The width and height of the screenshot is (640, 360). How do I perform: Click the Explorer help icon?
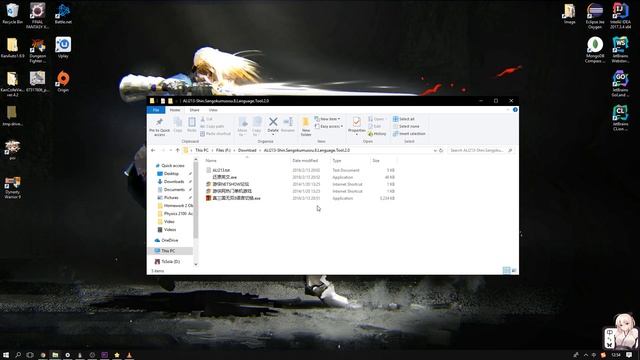pyautogui.click(x=515, y=110)
